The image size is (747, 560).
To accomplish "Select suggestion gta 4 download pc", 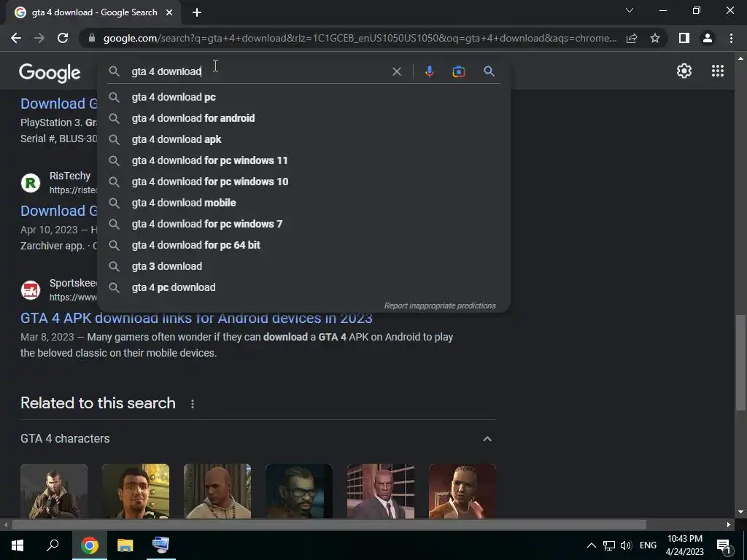I will coord(304,97).
